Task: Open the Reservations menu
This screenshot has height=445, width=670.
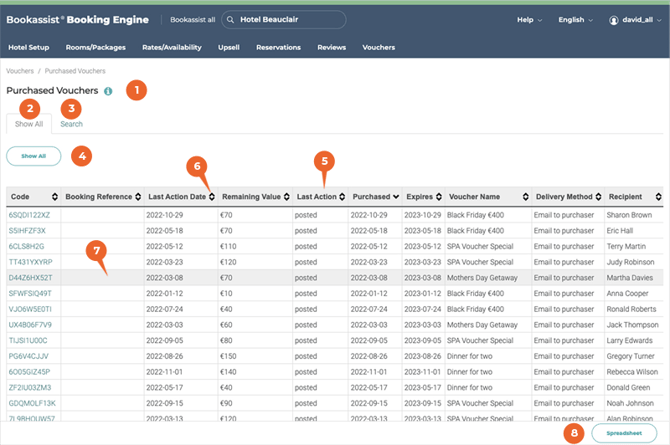Action: (278, 47)
